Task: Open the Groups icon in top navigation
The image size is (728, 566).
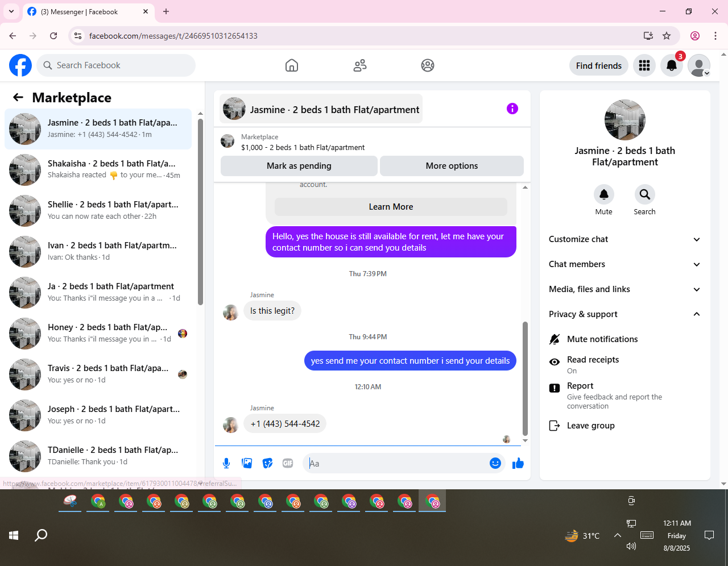Action: pos(428,65)
